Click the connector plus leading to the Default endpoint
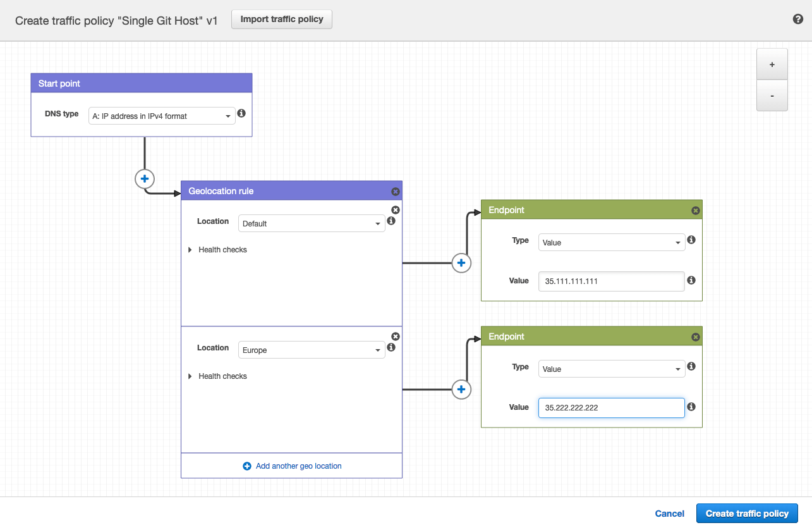Viewport: 812px width, 530px height. (461, 262)
